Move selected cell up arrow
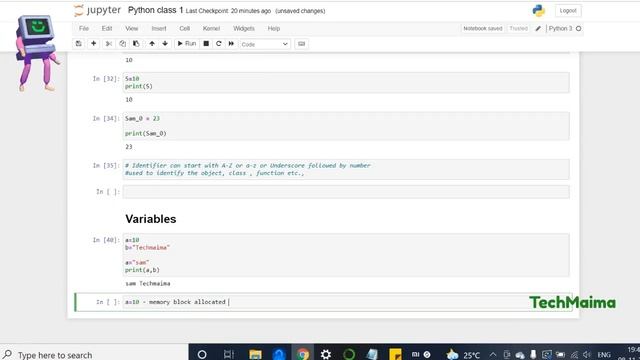Image resolution: width=640 pixels, height=360 pixels. [152, 44]
